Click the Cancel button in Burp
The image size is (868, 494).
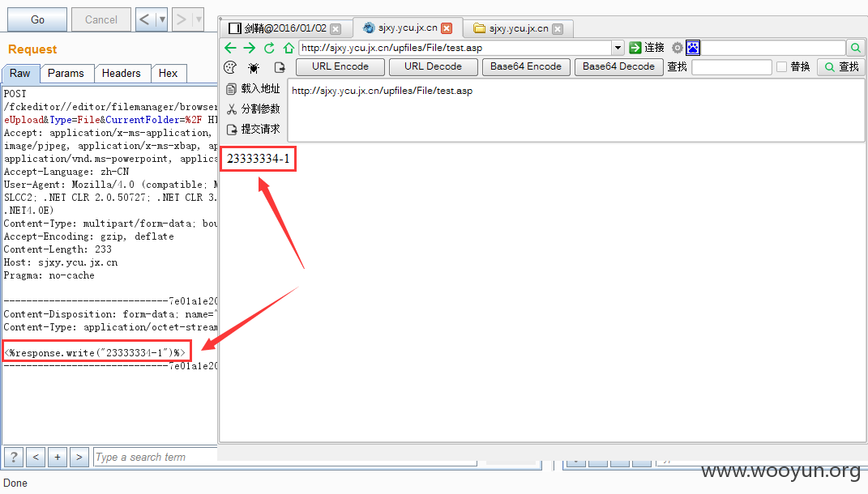tap(101, 20)
